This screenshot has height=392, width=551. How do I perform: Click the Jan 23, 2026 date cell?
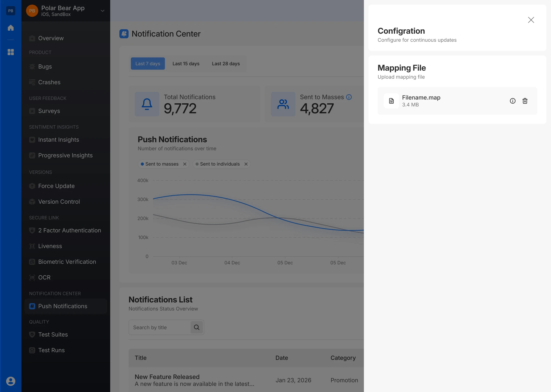click(293, 380)
